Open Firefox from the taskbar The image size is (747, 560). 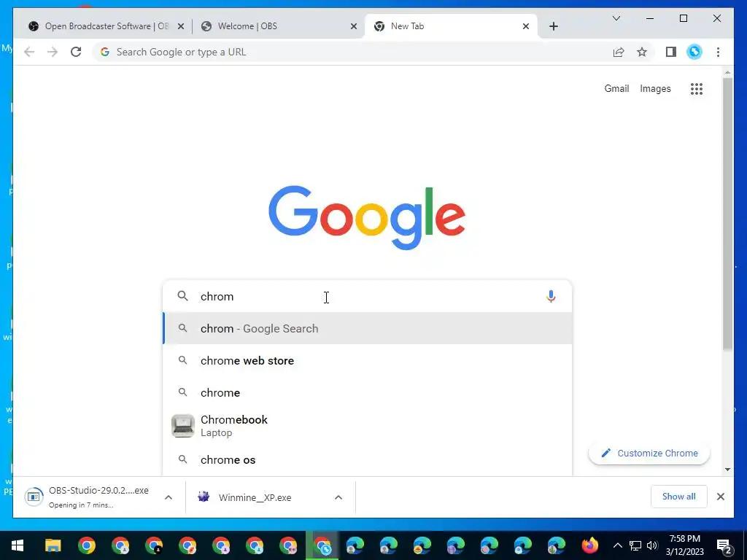tap(589, 545)
